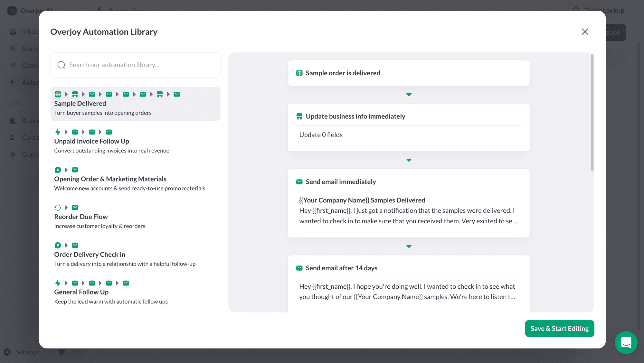Image resolution: width=644 pixels, height=363 pixels.
Task: Click the down arrow below Update business info card
Action: click(409, 160)
